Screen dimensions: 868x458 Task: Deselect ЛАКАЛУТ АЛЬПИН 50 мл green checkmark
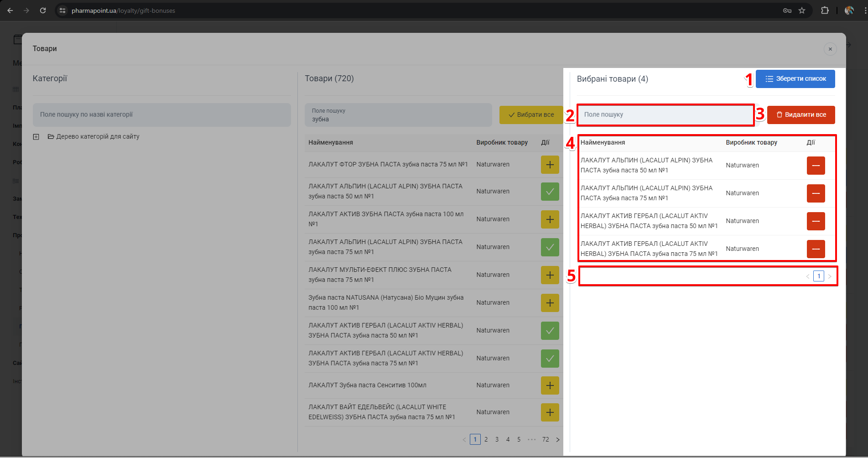550,192
